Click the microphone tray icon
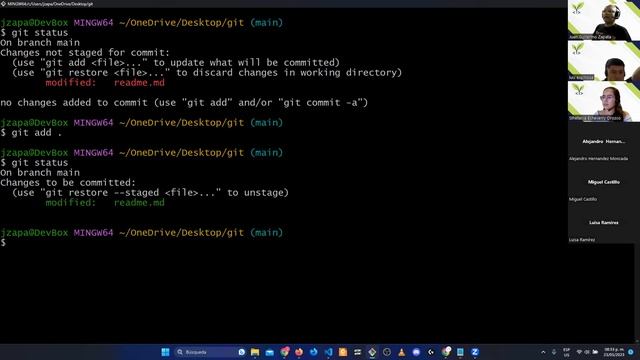 [554, 352]
